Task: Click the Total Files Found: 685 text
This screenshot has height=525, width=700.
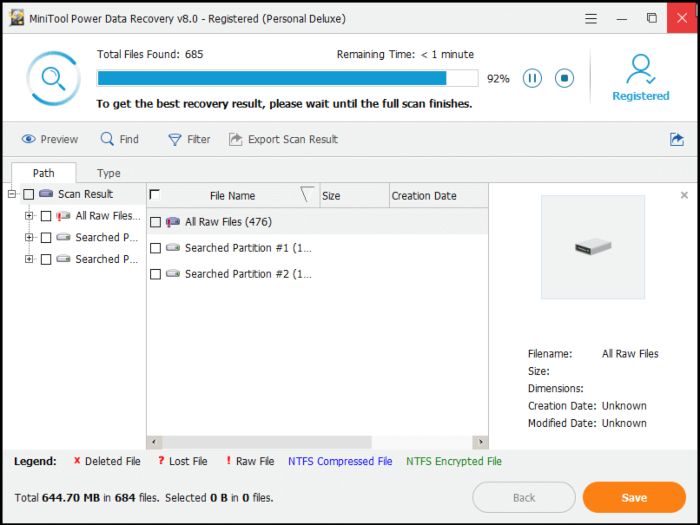Action: (x=150, y=54)
